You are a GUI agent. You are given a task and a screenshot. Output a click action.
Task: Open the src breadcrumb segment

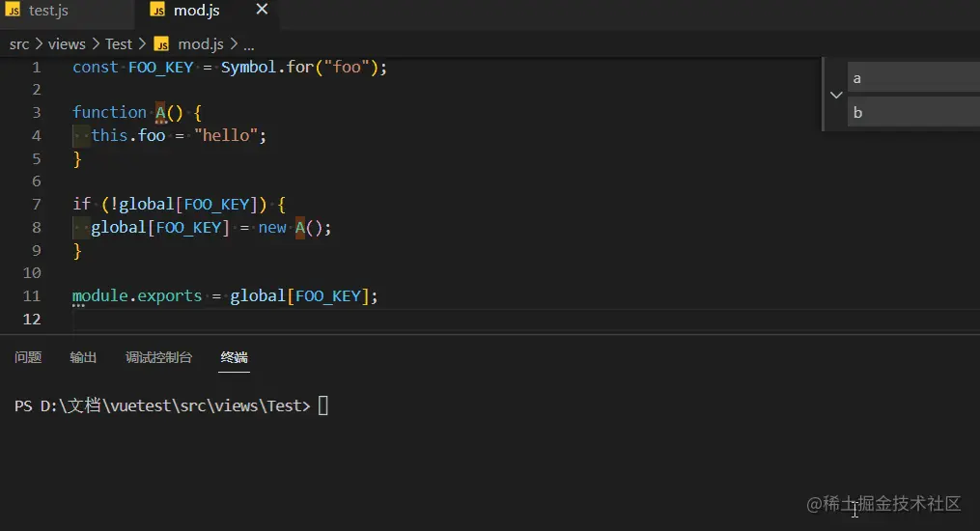(19, 44)
